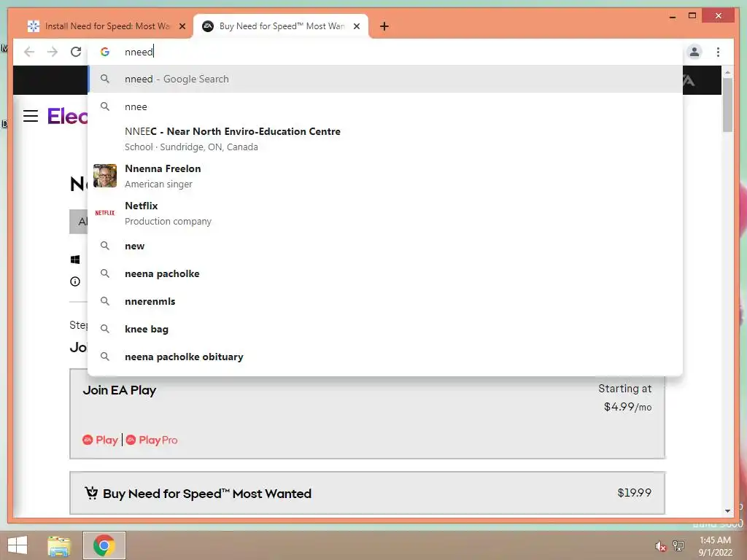747x560 pixels.
Task: Minimize the Chrome window
Action: [673, 17]
